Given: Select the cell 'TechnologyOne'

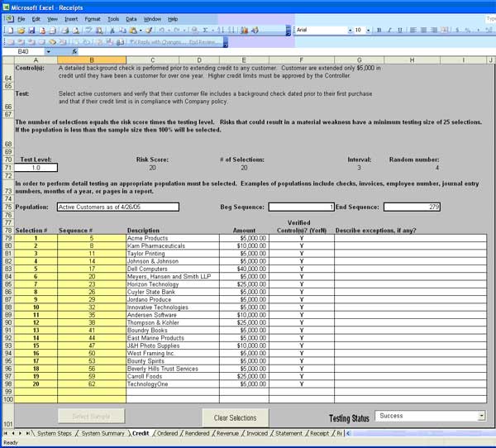Looking at the screenshot, I should (x=173, y=384).
